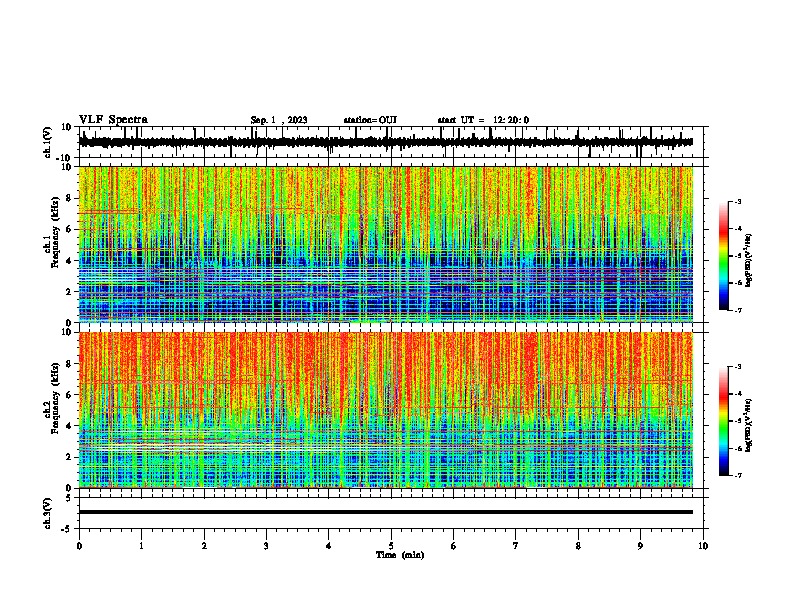Screen dimensions: 792x612
Task: Click the '5' tick on ch.3(V) axis
Action: [x=70, y=498]
